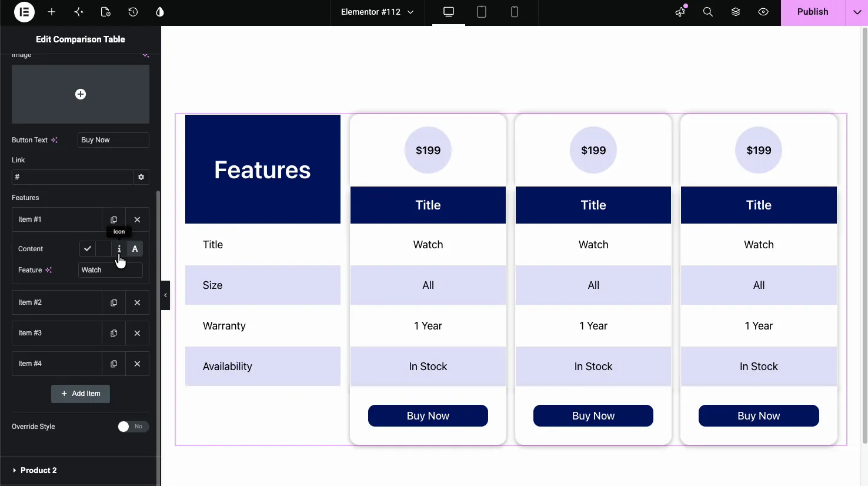Viewport: 868px width, 486px height.
Task: Click the Warranty feature label
Action: tap(224, 326)
